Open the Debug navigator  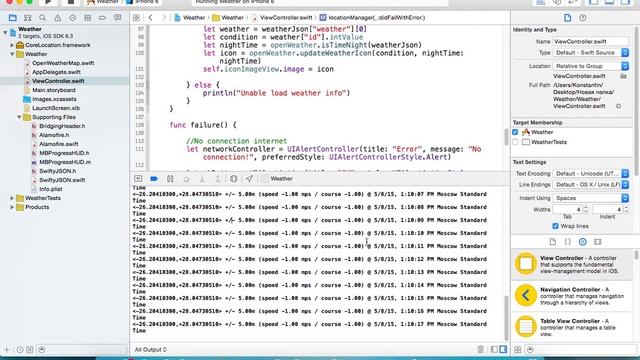point(87,18)
